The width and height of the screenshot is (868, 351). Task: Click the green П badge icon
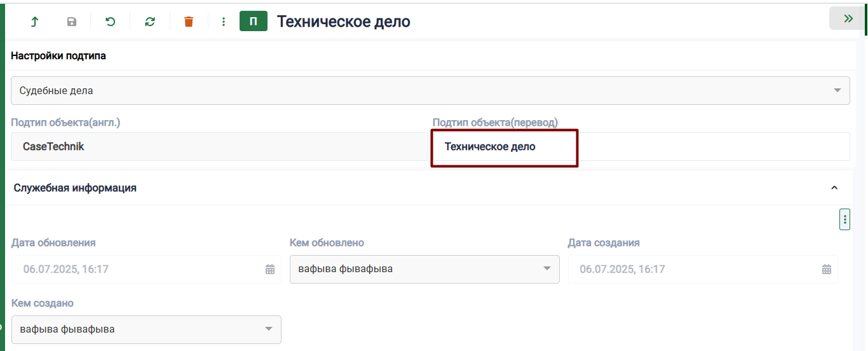coord(253,22)
